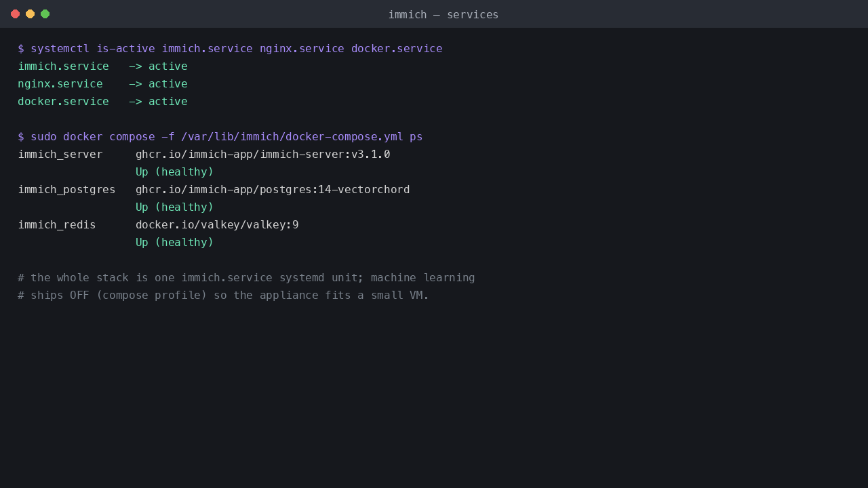
Task: Click the comment line starting "# ships OFF"
Action: coord(224,296)
